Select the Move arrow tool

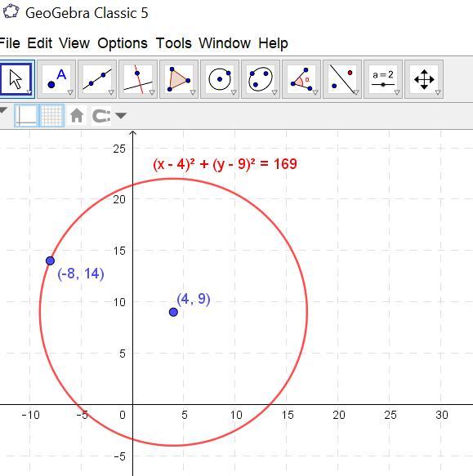coord(16,79)
